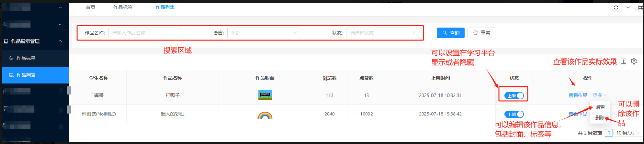Click the refresh icon in top bar
The image size is (644, 144).
click(x=616, y=7)
